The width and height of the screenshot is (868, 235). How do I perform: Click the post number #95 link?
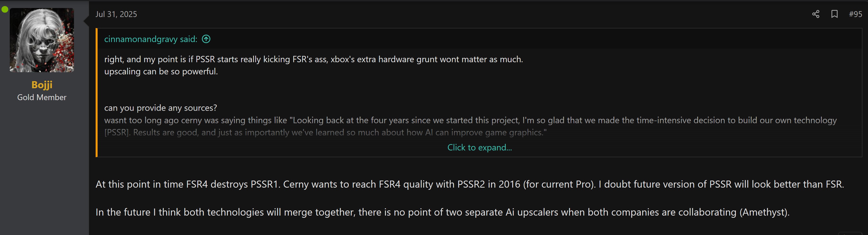tap(855, 14)
